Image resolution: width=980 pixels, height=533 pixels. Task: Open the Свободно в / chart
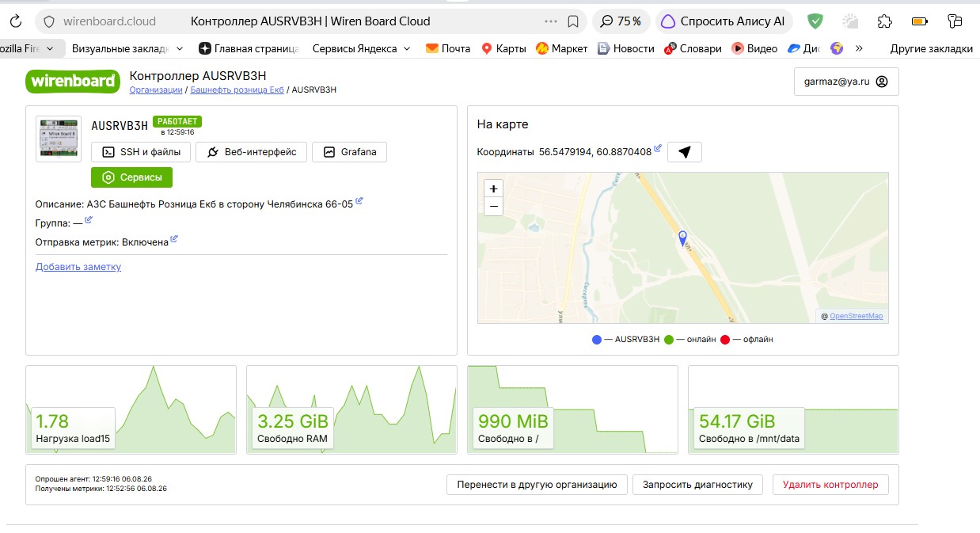point(572,409)
